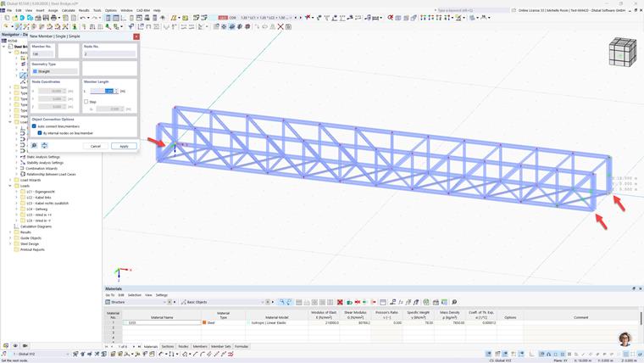This screenshot has height=363, width=644.
Task: Click the navigation cube in the viewport
Action: [x=622, y=52]
